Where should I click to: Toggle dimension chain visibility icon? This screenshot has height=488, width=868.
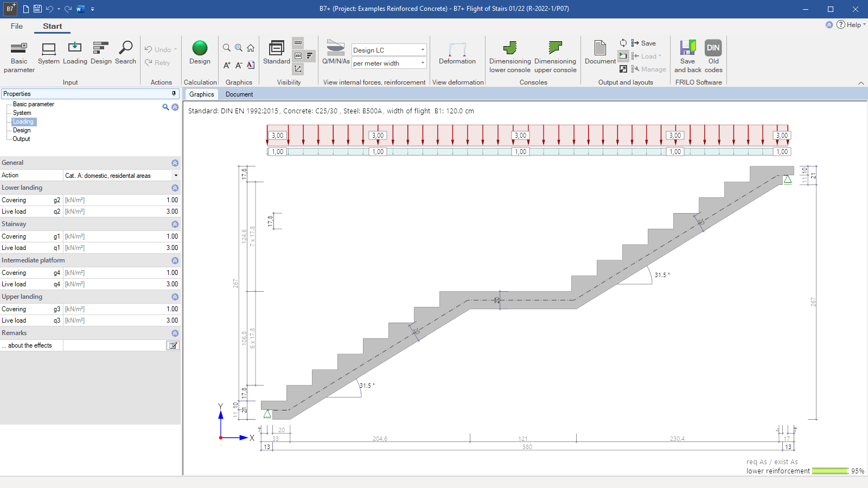[298, 43]
